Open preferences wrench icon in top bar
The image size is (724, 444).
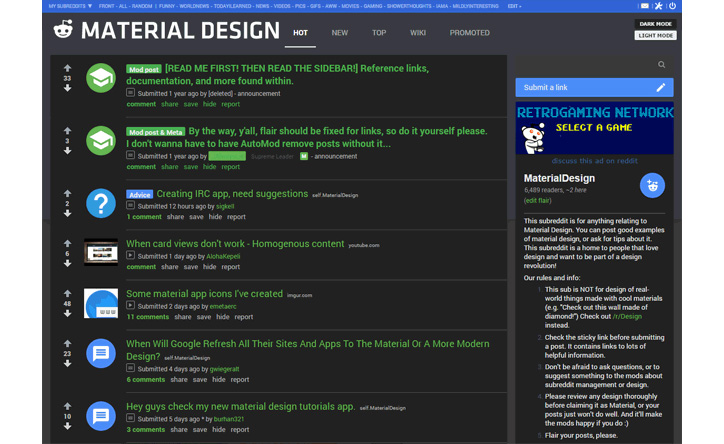click(x=658, y=6)
